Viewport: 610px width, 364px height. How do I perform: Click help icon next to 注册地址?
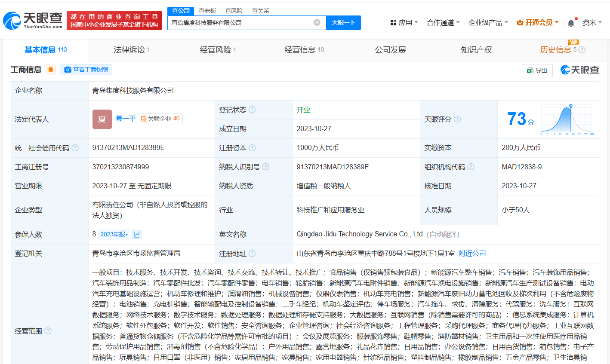[x=252, y=254]
